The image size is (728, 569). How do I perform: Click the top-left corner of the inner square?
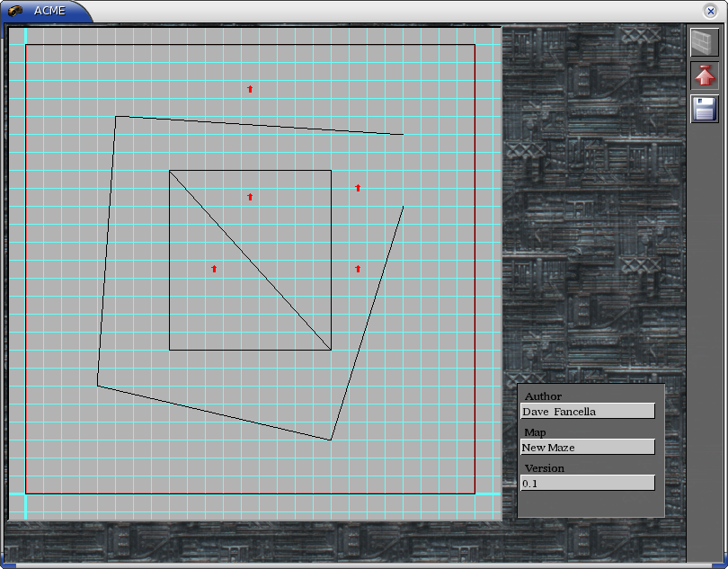click(x=170, y=171)
